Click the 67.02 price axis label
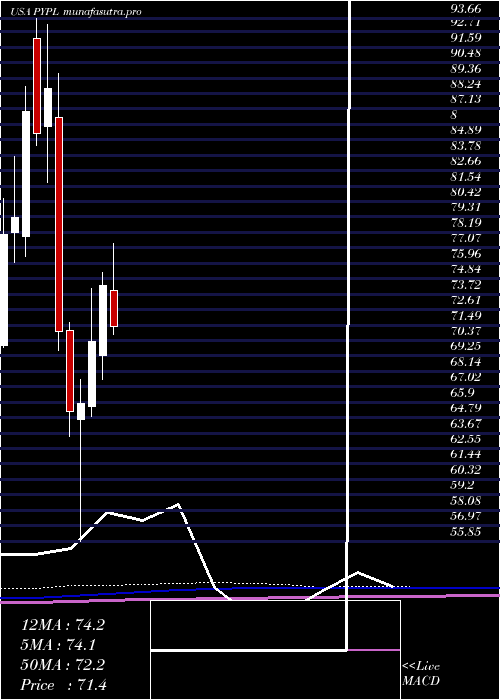This screenshot has height=700, width=500. 466,378
